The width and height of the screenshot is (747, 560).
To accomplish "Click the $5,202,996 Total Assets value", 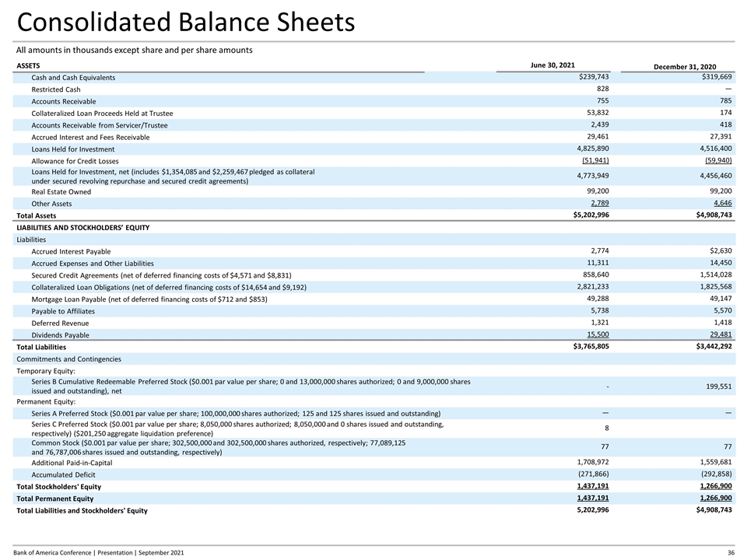I will 591,215.
